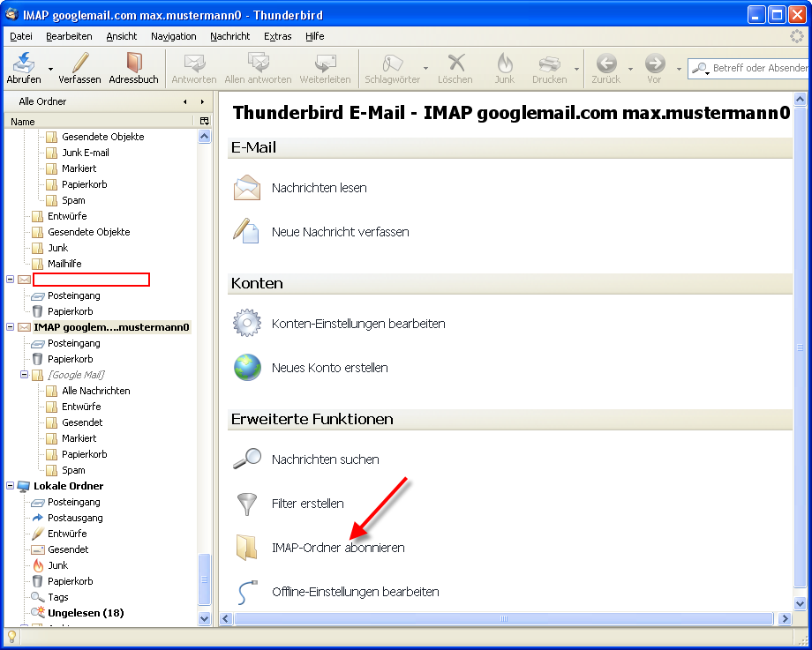Click the Junk flame toolbar icon
This screenshot has height=650, width=812.
(504, 63)
